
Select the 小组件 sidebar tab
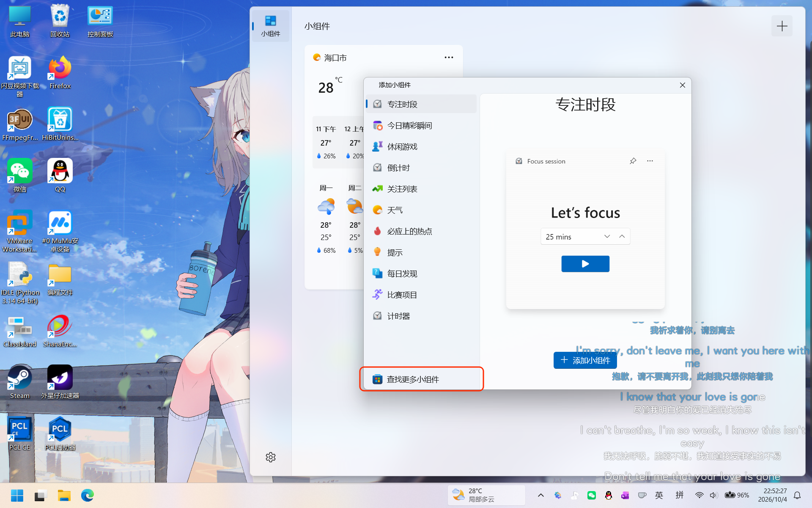[271, 26]
